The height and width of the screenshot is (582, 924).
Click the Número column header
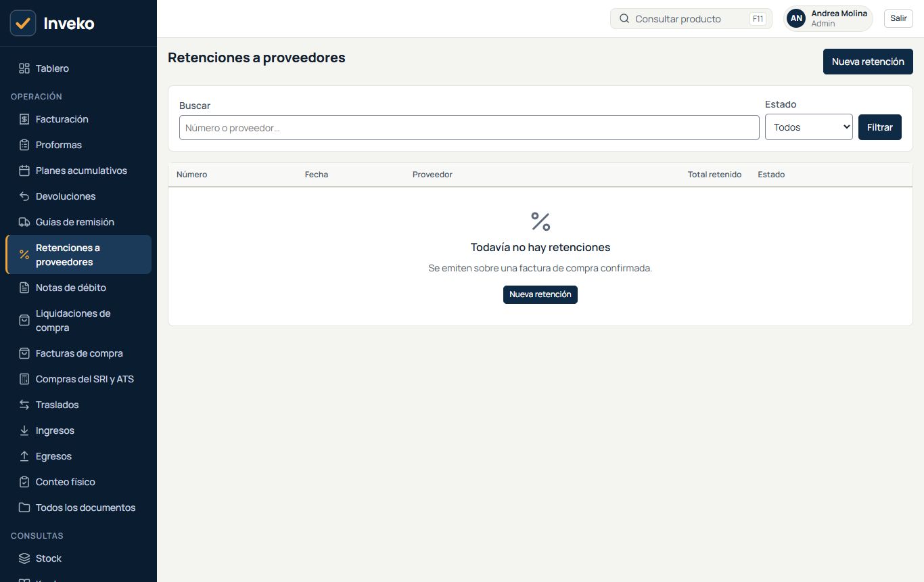click(192, 175)
